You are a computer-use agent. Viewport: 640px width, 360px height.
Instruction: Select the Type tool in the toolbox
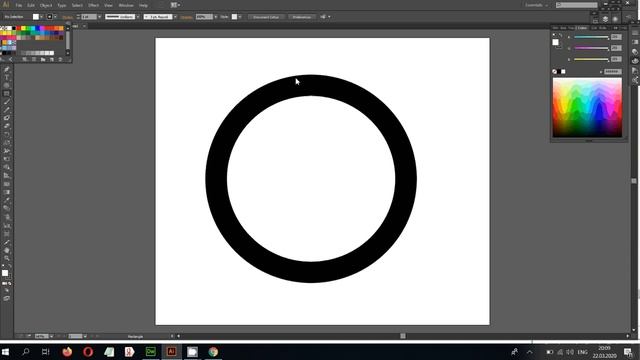pos(7,78)
